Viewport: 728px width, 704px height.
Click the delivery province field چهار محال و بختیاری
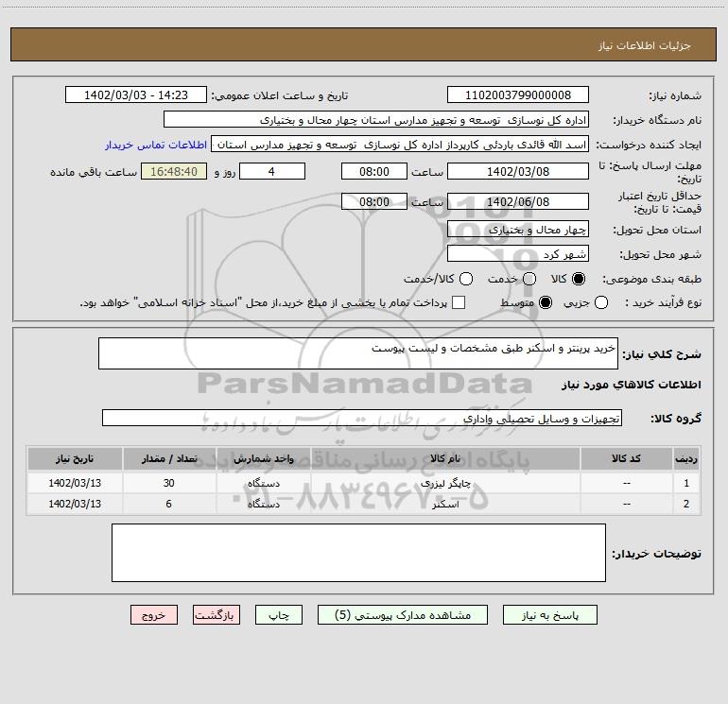tap(518, 229)
